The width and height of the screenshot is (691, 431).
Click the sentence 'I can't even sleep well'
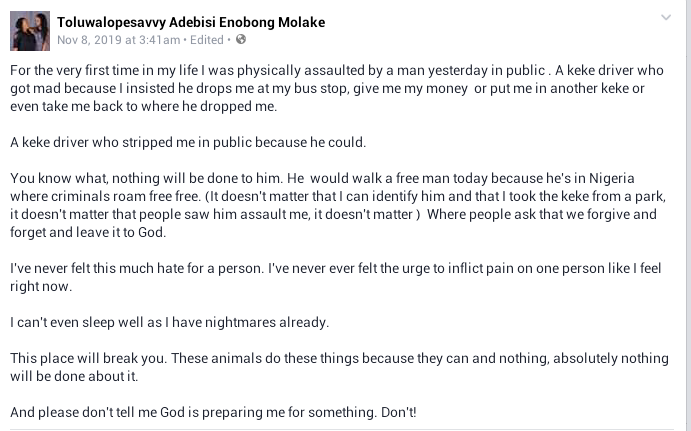170,322
